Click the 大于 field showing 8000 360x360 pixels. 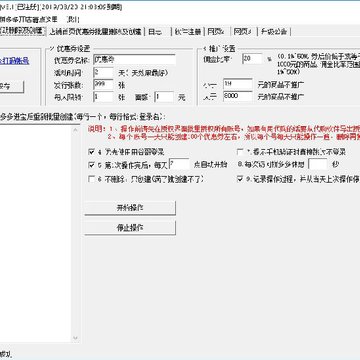pos(238,96)
